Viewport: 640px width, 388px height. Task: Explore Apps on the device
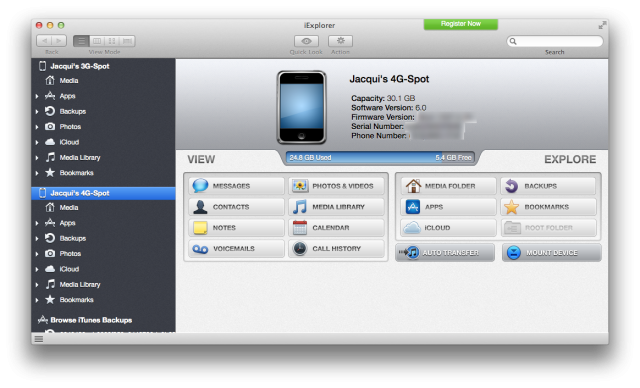tap(448, 207)
